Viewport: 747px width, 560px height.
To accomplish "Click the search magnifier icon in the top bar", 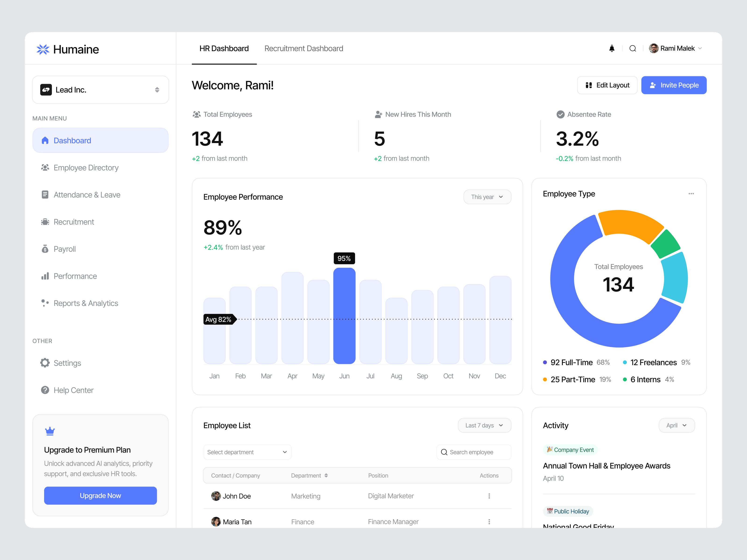I will tap(633, 48).
